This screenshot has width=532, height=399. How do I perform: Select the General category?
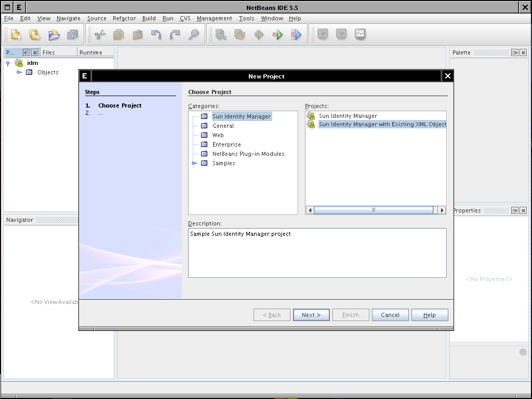click(223, 126)
